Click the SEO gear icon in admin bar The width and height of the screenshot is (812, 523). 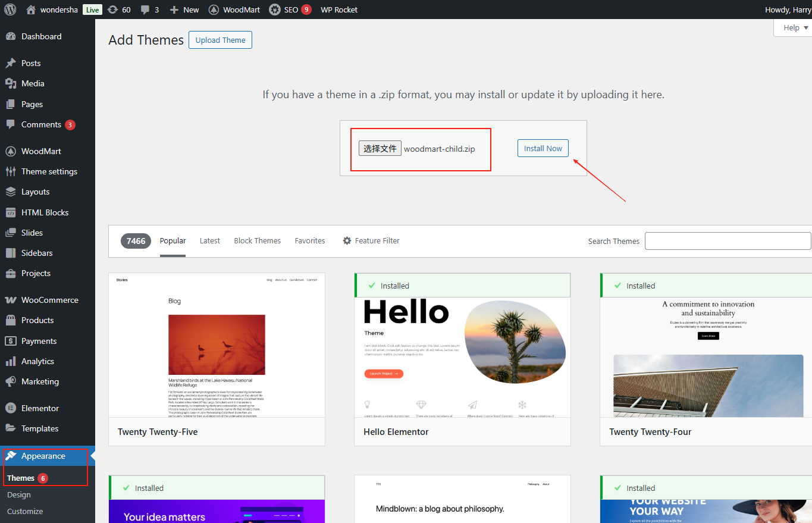pyautogui.click(x=275, y=10)
